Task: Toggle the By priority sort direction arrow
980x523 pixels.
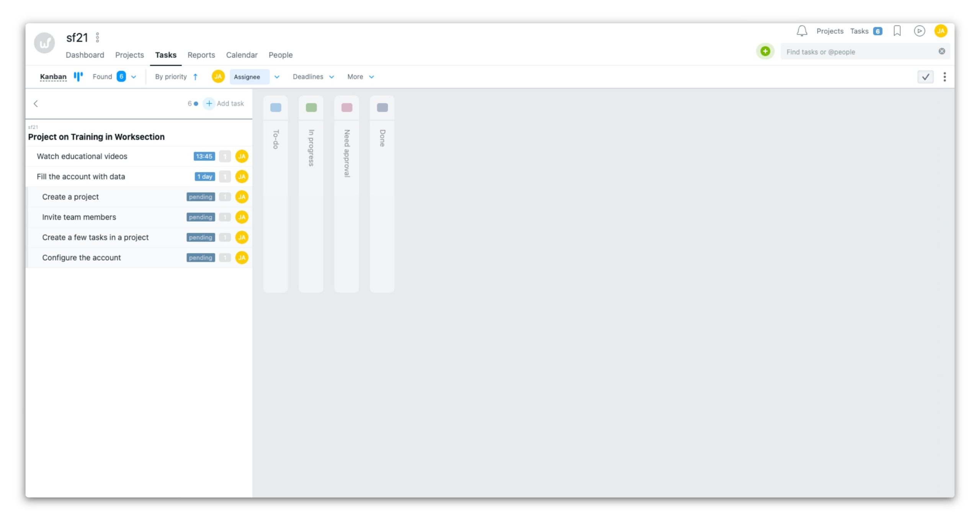Action: click(196, 77)
